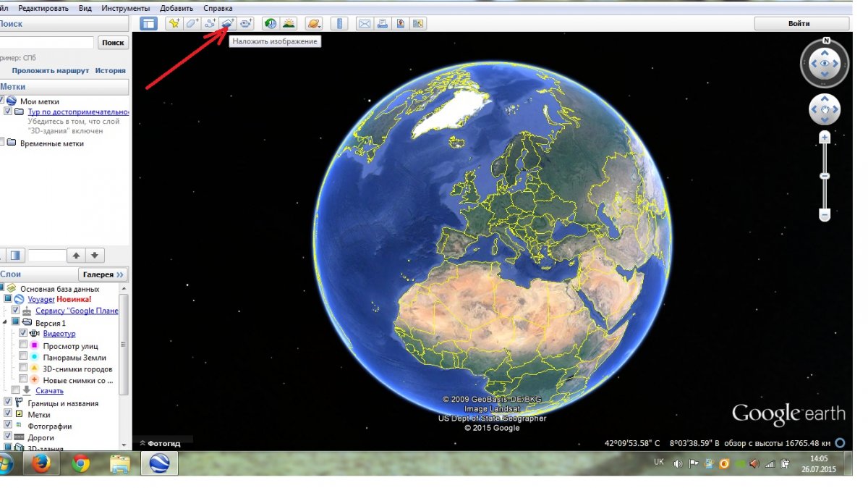Screen dimensions: 868x488
Task: Open the Инструменты menu
Action: pyautogui.click(x=121, y=8)
